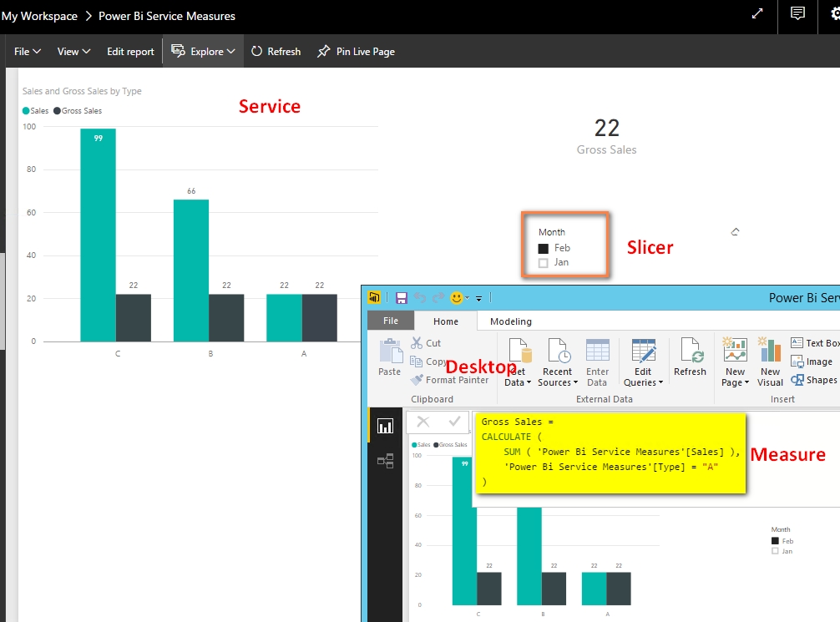The image size is (840, 622).
Task: Click the Gross Sales card showing 22
Action: click(606, 137)
